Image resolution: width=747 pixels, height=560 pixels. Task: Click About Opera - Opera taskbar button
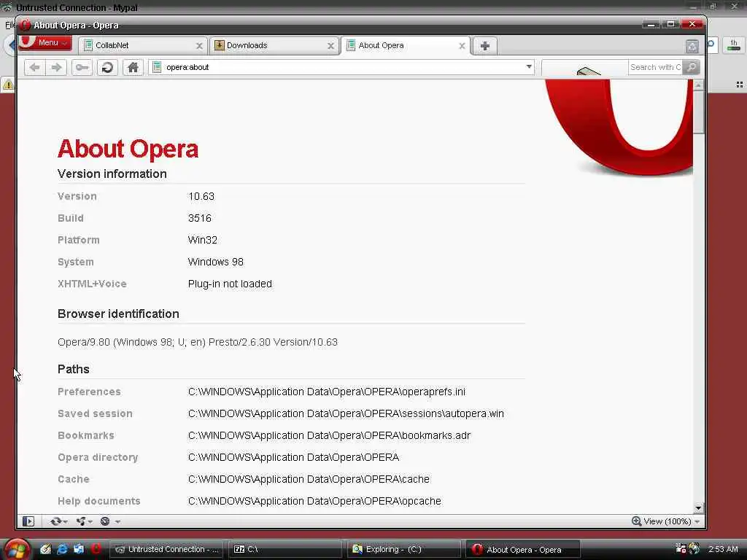[522, 549]
